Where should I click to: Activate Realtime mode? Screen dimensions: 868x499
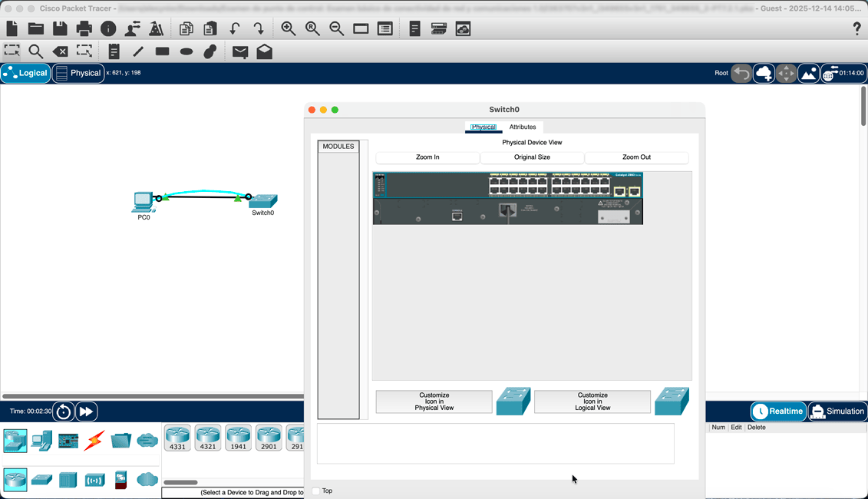[x=777, y=411]
